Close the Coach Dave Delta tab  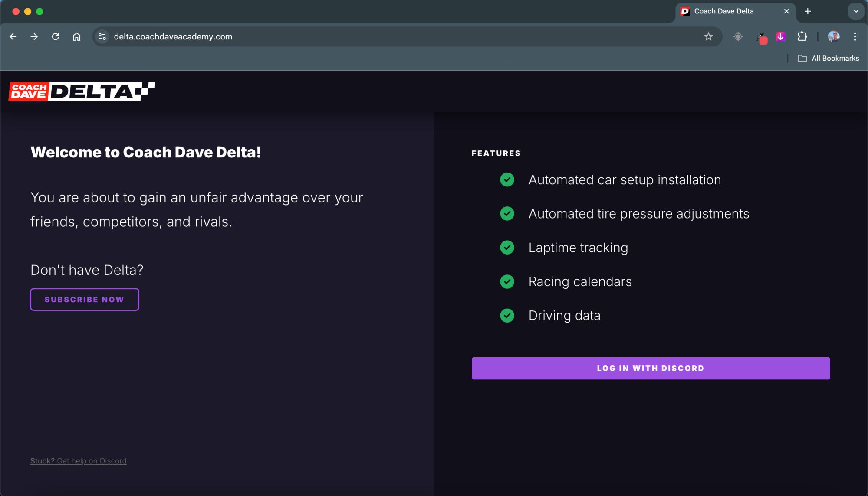click(x=786, y=12)
